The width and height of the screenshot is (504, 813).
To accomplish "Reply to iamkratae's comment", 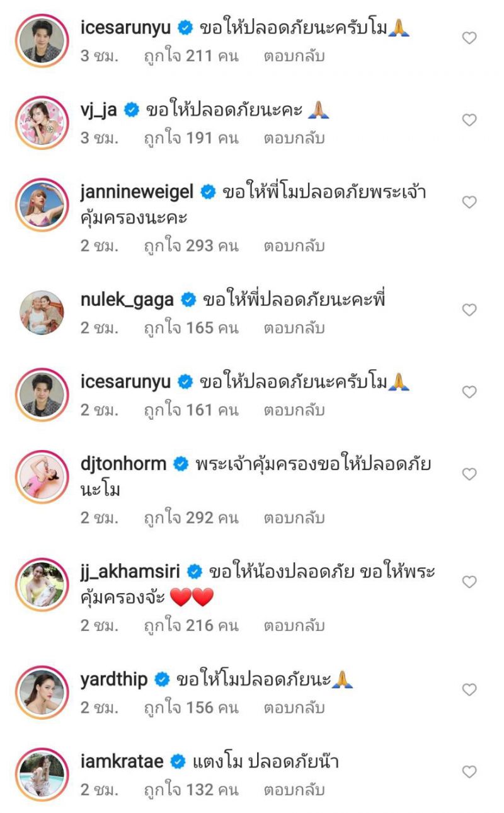I will click(294, 790).
